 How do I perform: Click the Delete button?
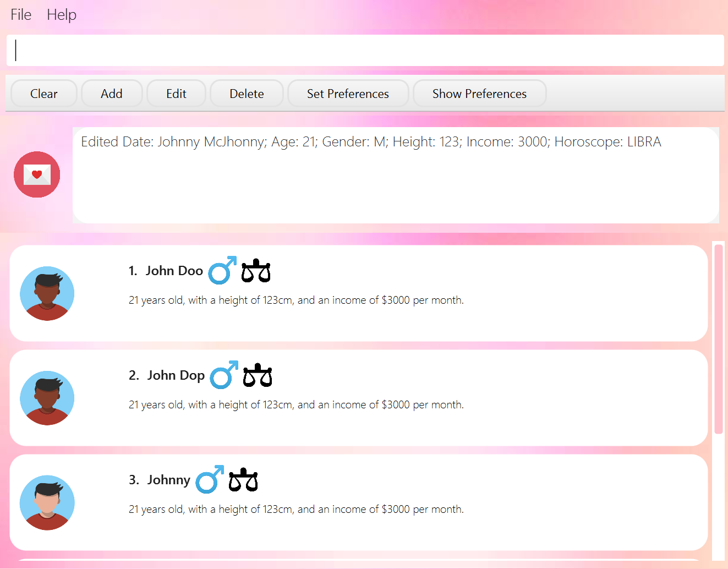(247, 94)
